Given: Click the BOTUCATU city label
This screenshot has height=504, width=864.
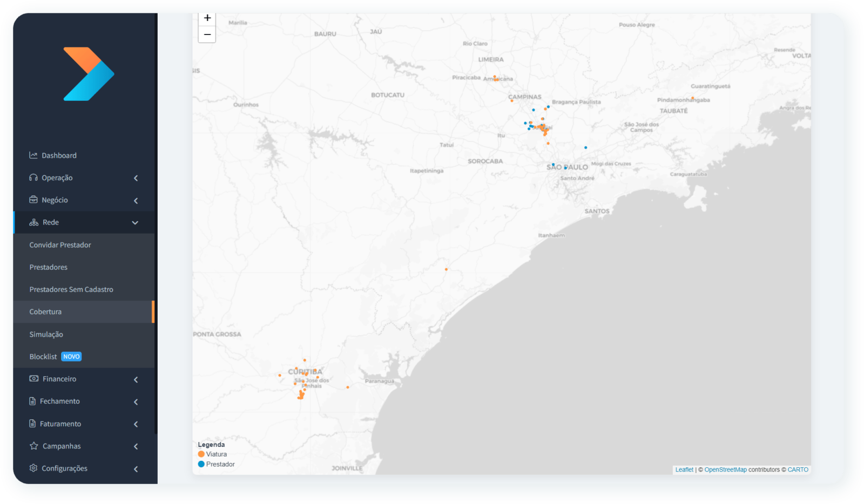Looking at the screenshot, I should click(388, 95).
